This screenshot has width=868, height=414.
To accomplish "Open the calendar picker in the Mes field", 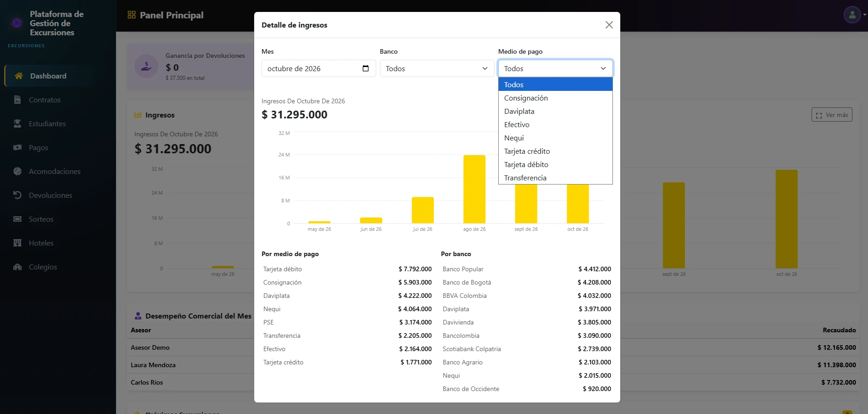I will [366, 68].
